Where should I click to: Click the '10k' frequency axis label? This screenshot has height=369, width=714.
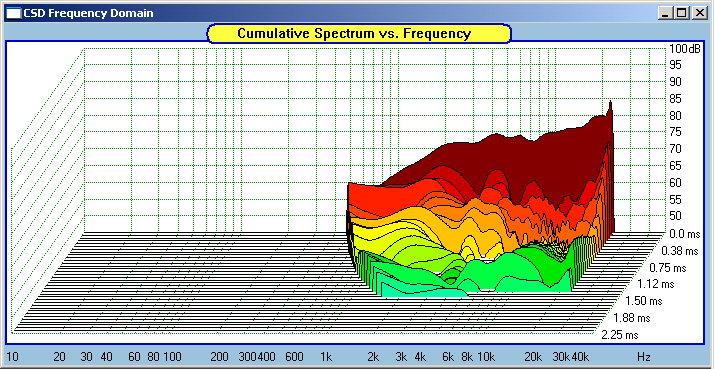click(x=486, y=357)
